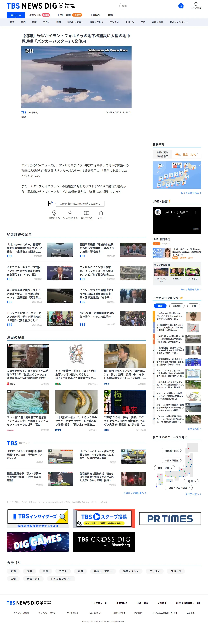Open the TBSスクープ投稿 banner
Image resolution: width=208 pixels, height=644 pixels.
click(104, 518)
